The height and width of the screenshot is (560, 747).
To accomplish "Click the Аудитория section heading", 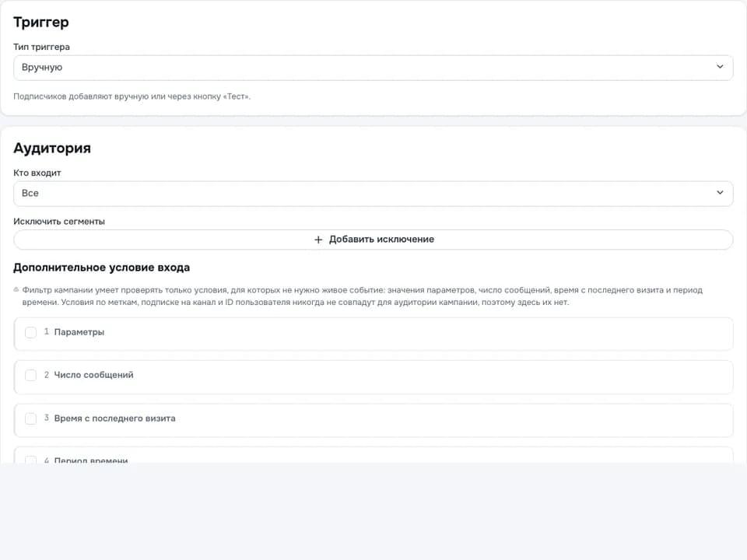I will point(52,148).
